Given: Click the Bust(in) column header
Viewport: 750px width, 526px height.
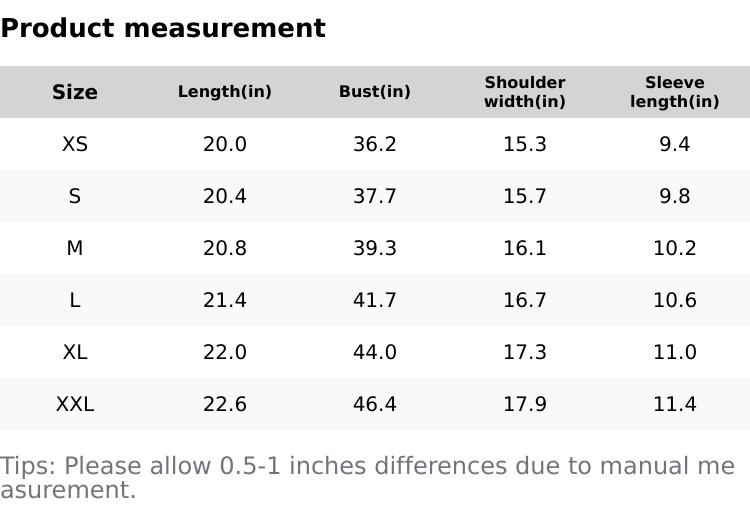Looking at the screenshot, I should (x=375, y=92).
